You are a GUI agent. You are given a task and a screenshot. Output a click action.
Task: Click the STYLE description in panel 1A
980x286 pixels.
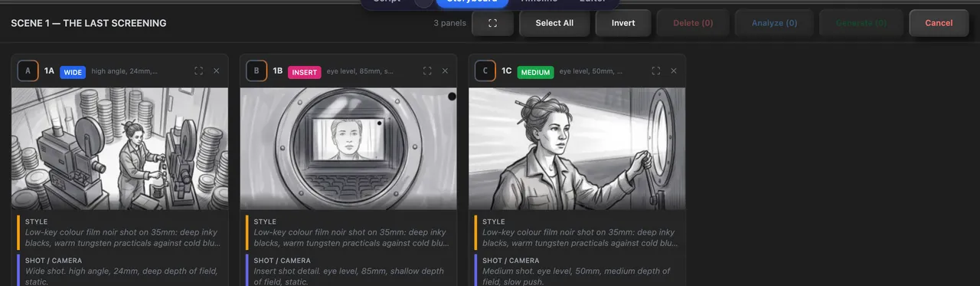tap(122, 238)
